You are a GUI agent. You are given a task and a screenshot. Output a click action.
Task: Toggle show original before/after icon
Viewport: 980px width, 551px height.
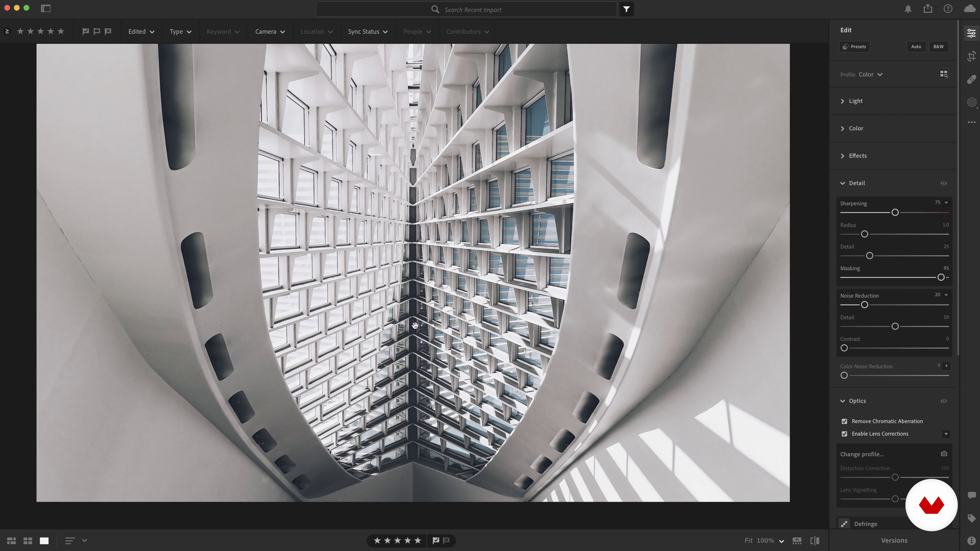[x=815, y=541]
